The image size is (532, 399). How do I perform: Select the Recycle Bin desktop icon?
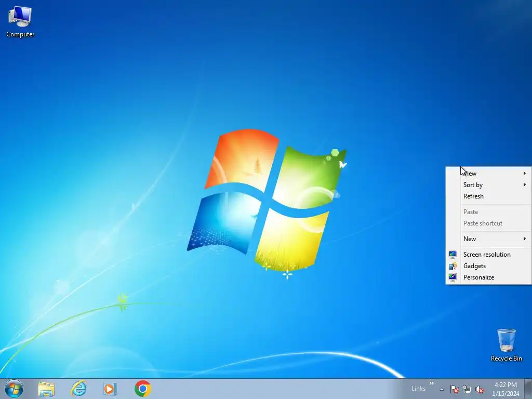506,345
